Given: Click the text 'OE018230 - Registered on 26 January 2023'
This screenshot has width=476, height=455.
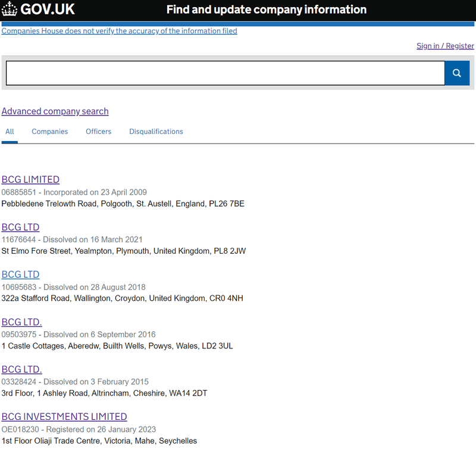Looking at the screenshot, I should (x=79, y=429).
